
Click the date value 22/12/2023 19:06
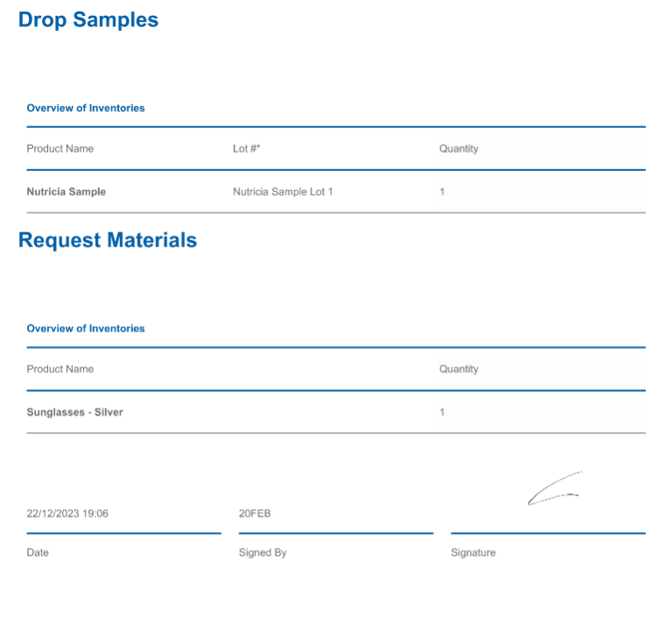(67, 514)
